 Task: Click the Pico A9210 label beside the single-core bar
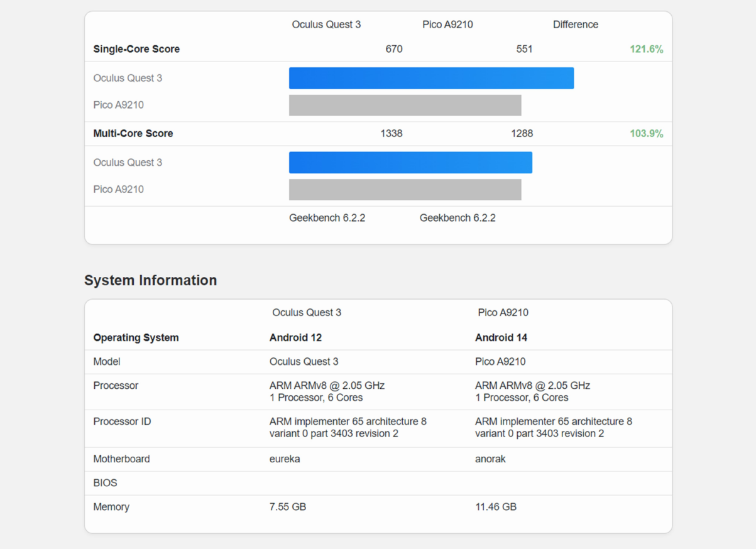[118, 105]
